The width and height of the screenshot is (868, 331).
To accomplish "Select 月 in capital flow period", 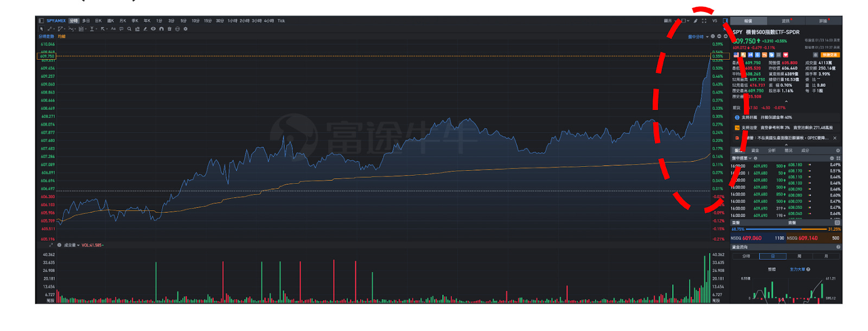I will [826, 256].
